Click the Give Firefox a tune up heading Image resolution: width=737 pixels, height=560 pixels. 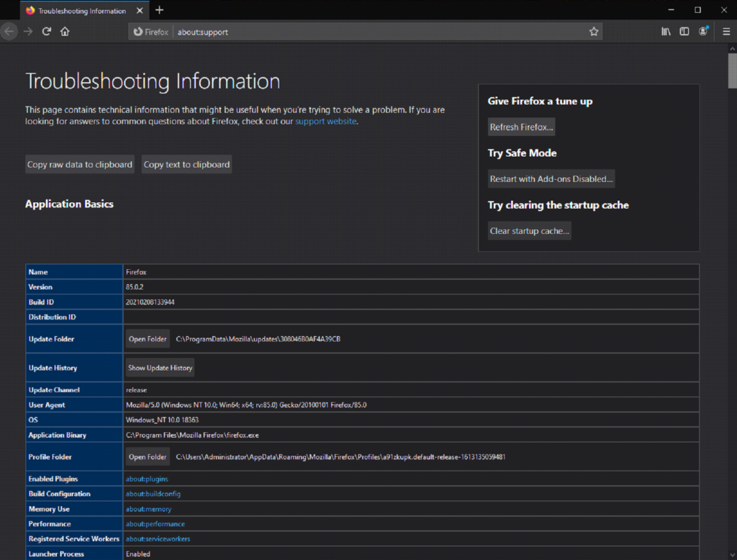[x=540, y=101]
